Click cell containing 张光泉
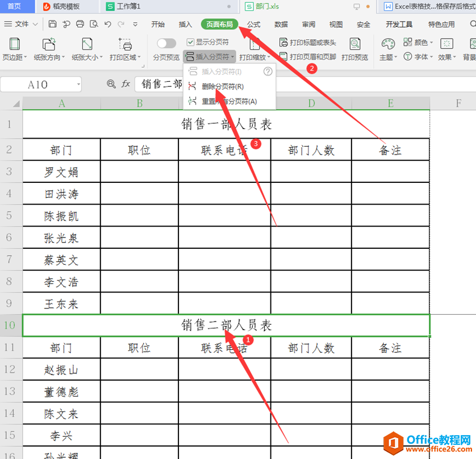Screen dimensions: 476x459 tap(61, 237)
